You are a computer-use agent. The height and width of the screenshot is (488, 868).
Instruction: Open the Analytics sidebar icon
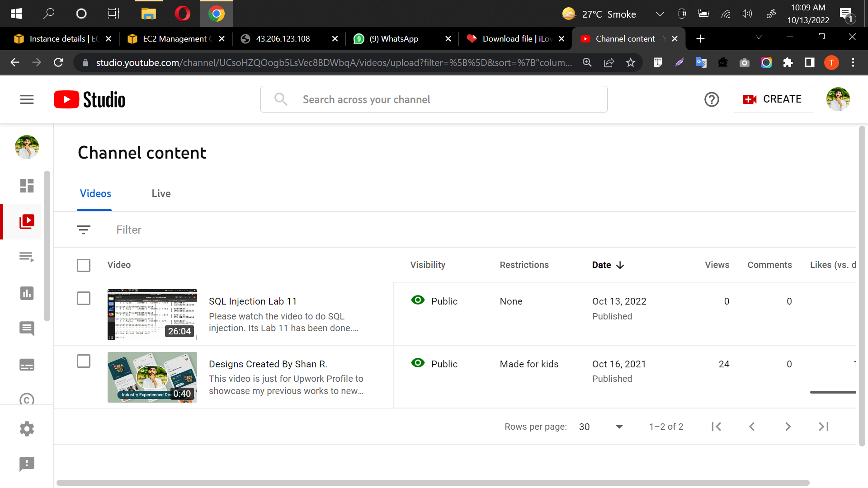[27, 293]
